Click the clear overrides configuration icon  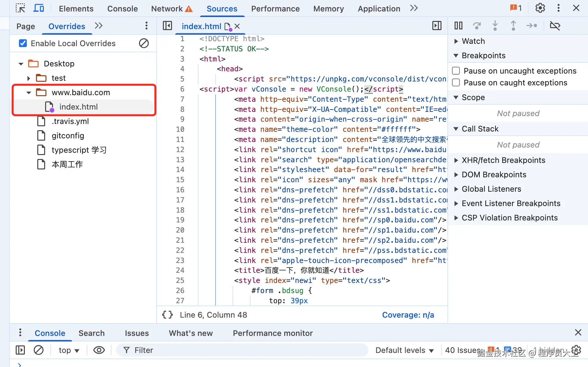tap(144, 43)
